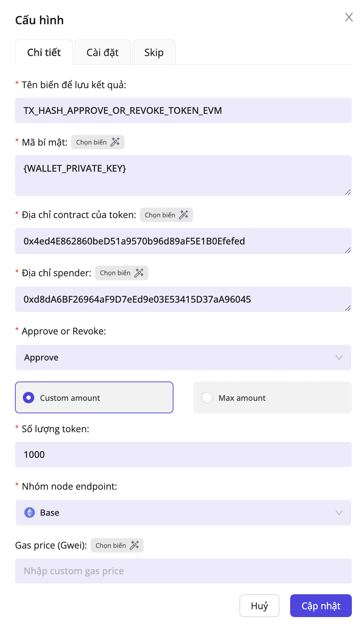Expand the Nhóm node endpoint dropdown
The width and height of the screenshot is (364, 626).
tap(183, 513)
